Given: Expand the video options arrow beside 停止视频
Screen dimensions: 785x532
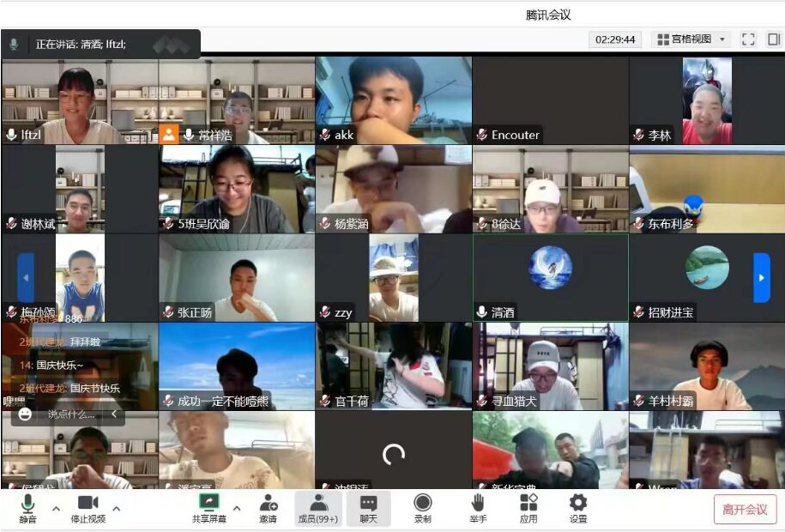Looking at the screenshot, I should point(117,508).
